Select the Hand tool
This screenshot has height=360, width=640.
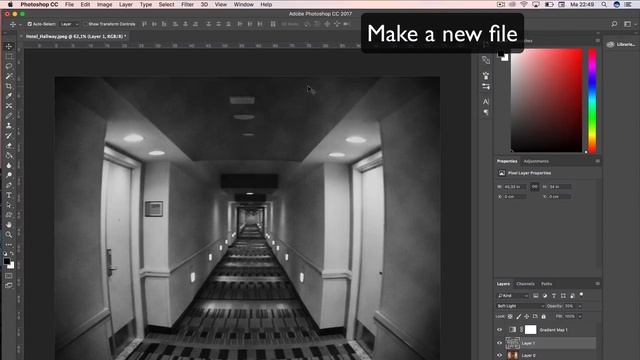pyautogui.click(x=9, y=225)
